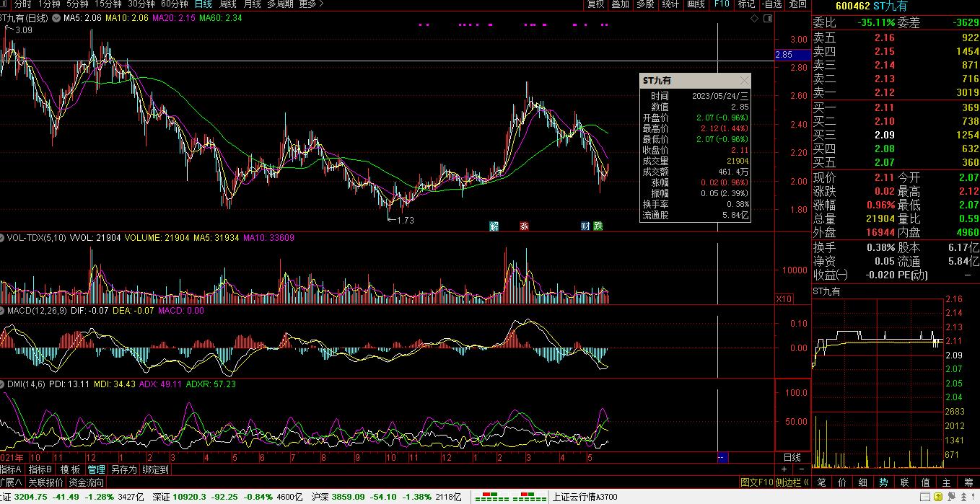Switch to the 势 trend view tab
This screenshot has width=980, height=504.
point(884,482)
